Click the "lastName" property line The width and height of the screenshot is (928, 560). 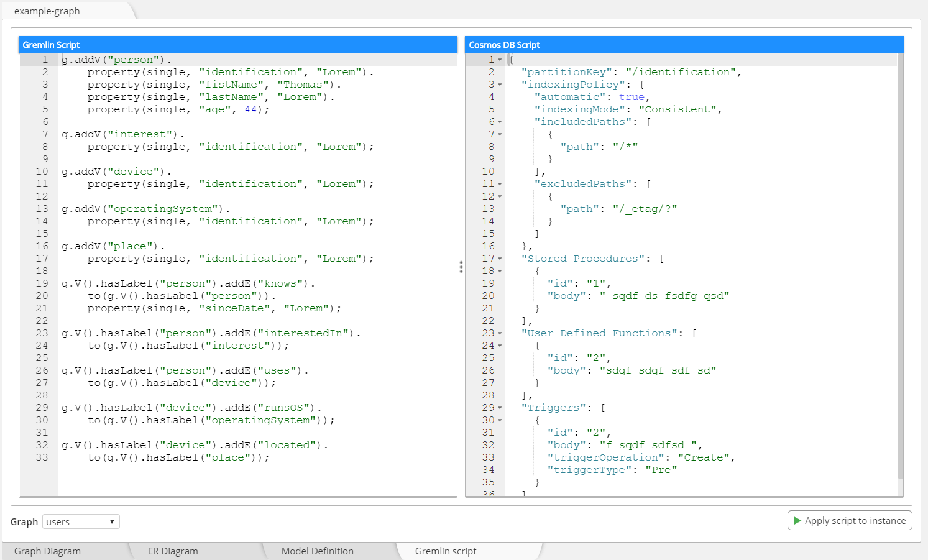(x=211, y=97)
